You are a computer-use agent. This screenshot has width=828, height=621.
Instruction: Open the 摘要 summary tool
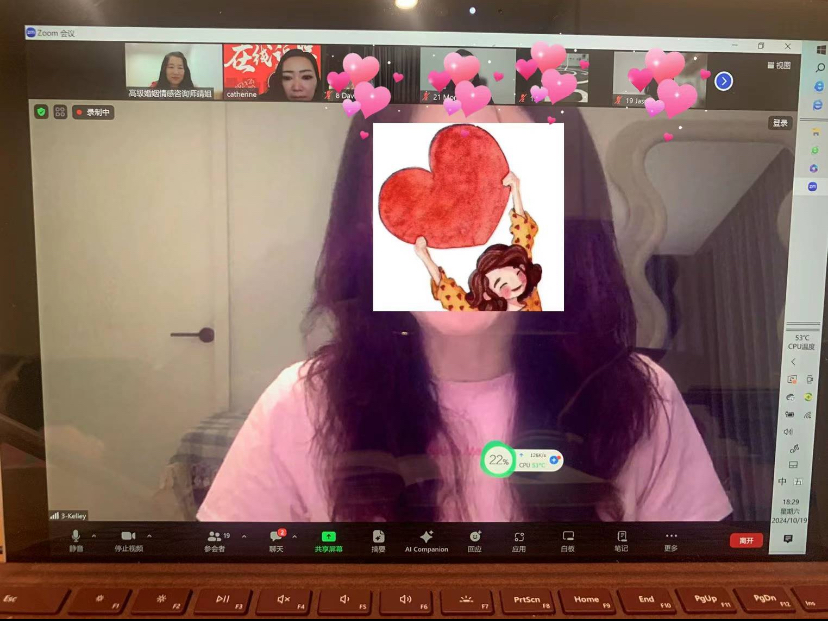378,542
